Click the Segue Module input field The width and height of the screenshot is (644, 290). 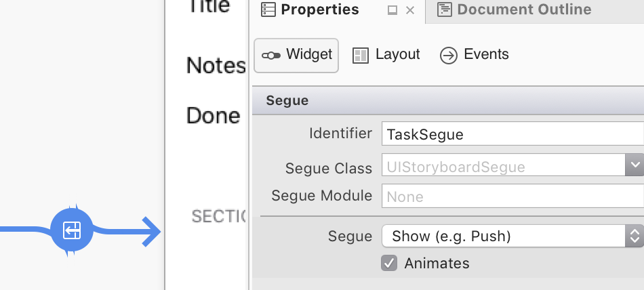click(512, 197)
